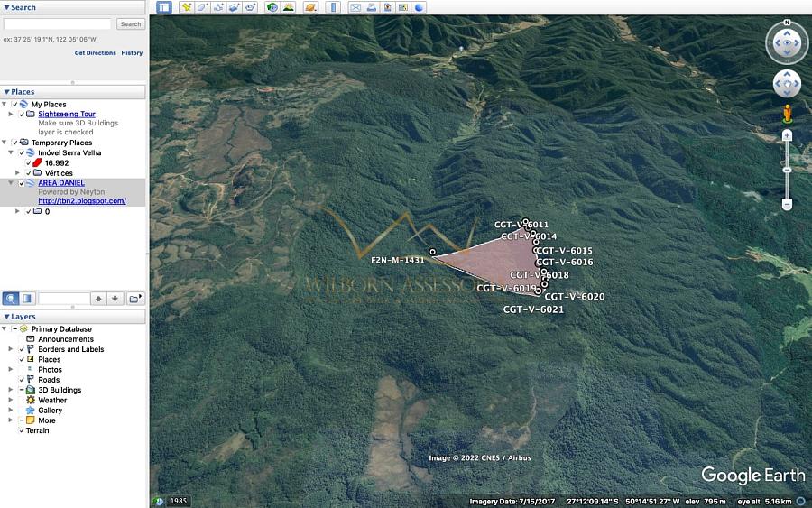Click the search input field
This screenshot has height=508, width=812.
tap(58, 24)
